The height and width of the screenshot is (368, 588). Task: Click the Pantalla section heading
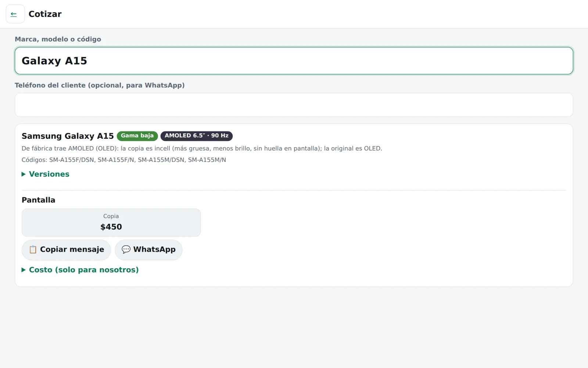(x=39, y=200)
